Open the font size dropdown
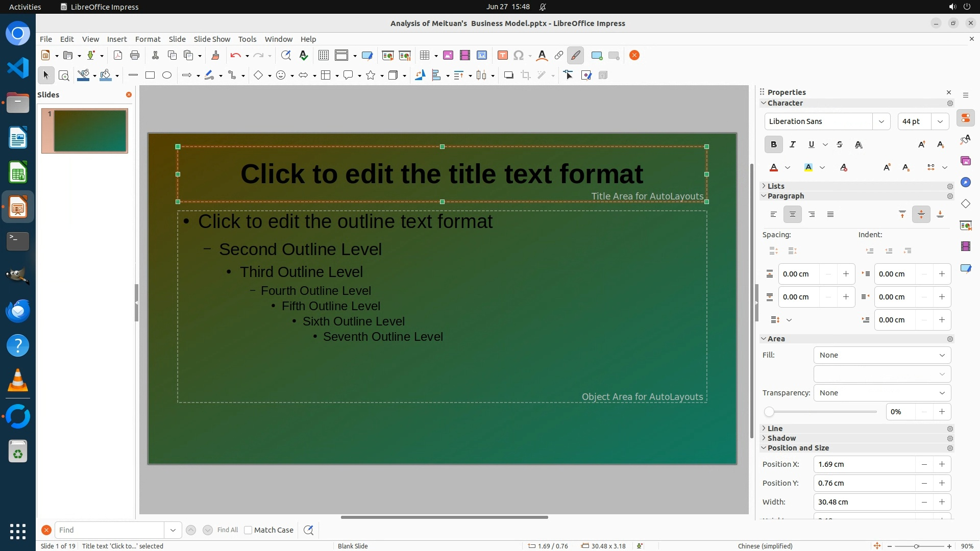The image size is (980, 551). tap(940, 121)
